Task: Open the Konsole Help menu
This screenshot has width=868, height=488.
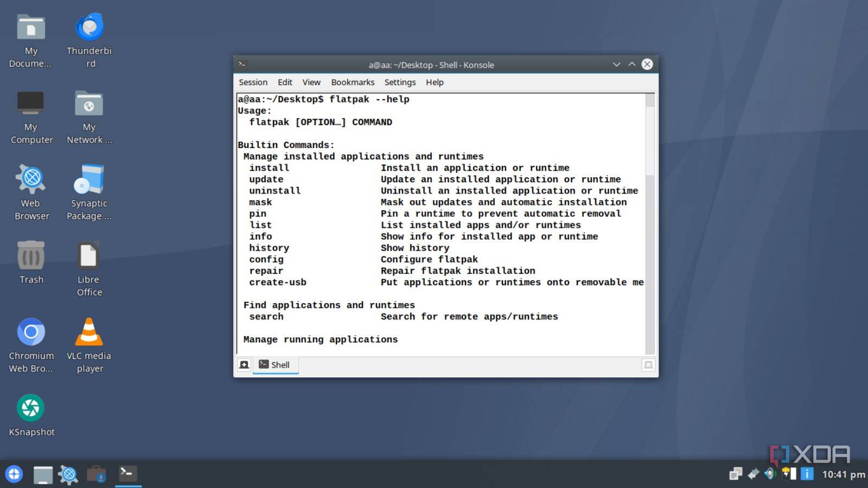Action: [435, 82]
